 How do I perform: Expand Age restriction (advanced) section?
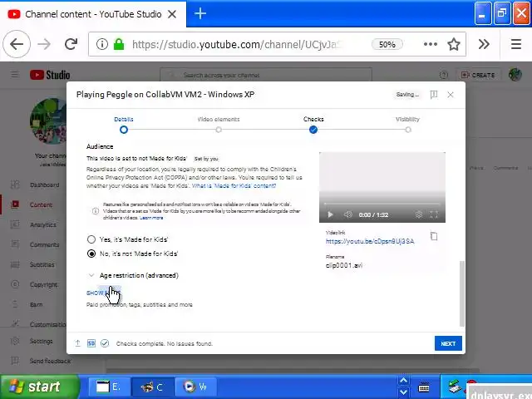pos(133,275)
